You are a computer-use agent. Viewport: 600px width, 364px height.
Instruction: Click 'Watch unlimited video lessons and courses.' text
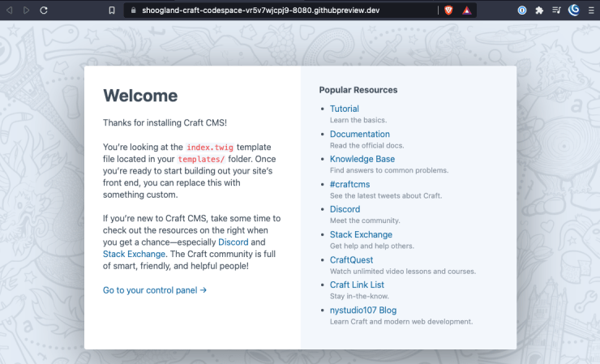[403, 272]
